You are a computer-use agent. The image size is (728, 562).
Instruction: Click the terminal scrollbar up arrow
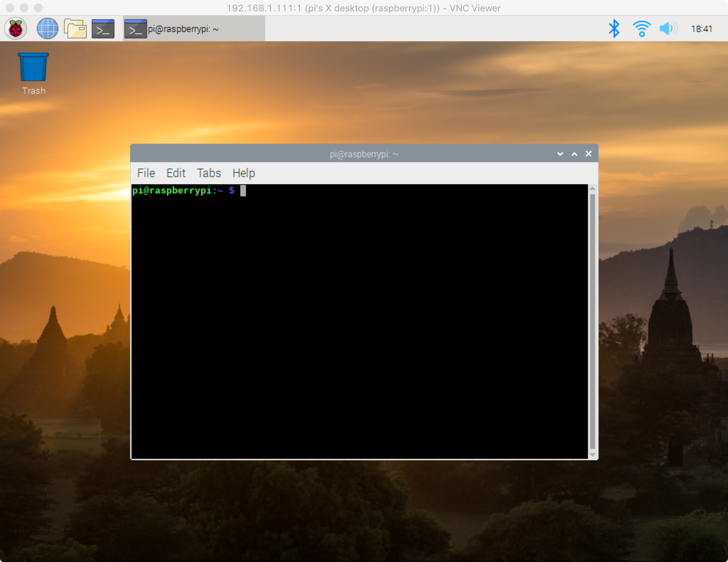[x=592, y=189]
